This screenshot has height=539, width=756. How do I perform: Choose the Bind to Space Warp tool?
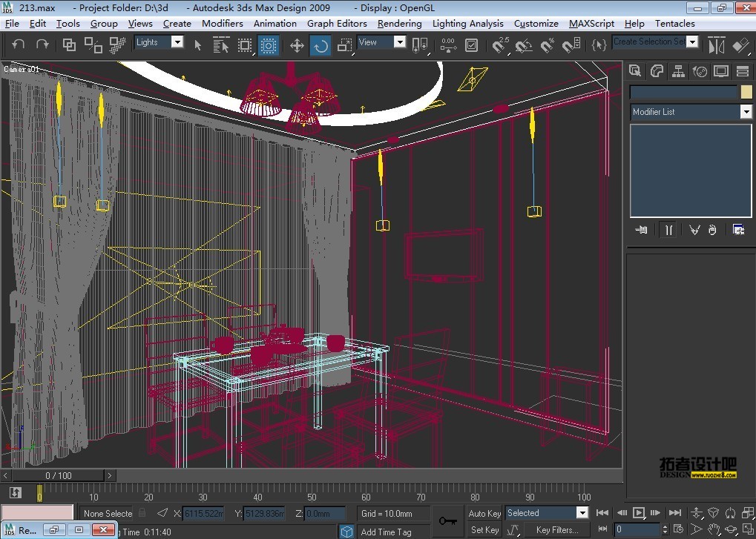tap(117, 44)
